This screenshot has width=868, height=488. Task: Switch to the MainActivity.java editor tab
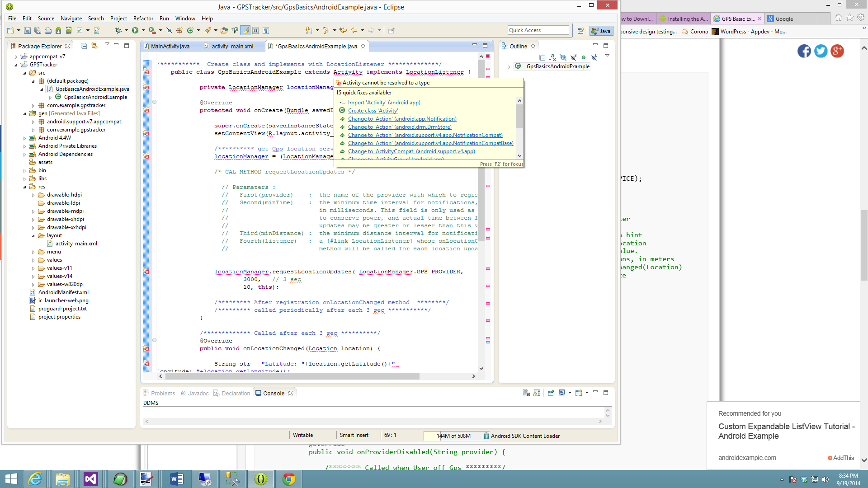pyautogui.click(x=167, y=46)
